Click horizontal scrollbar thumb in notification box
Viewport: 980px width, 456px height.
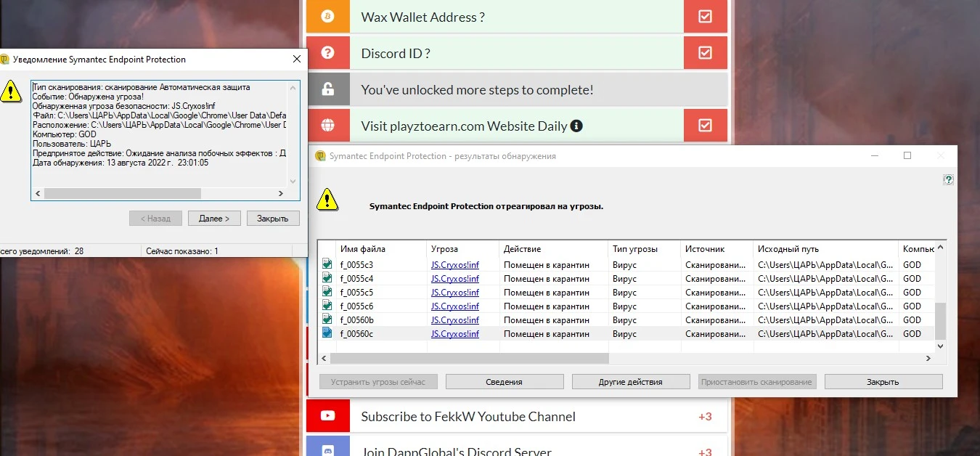coord(122,194)
